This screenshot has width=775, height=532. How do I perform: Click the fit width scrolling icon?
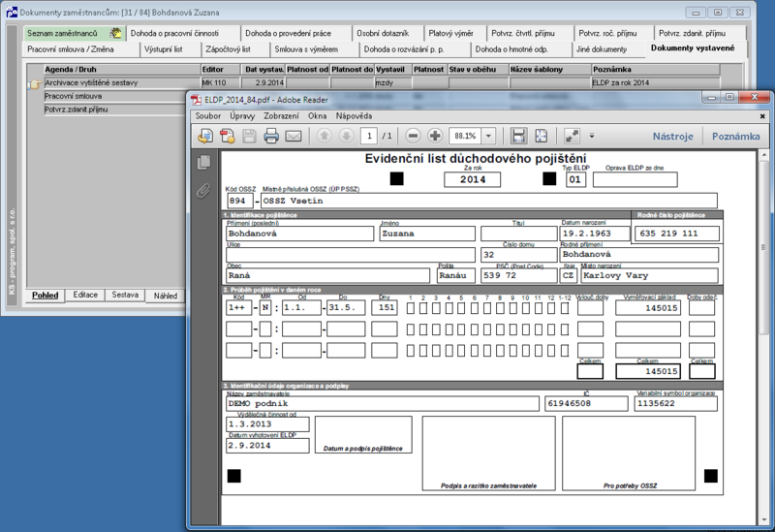coord(518,136)
